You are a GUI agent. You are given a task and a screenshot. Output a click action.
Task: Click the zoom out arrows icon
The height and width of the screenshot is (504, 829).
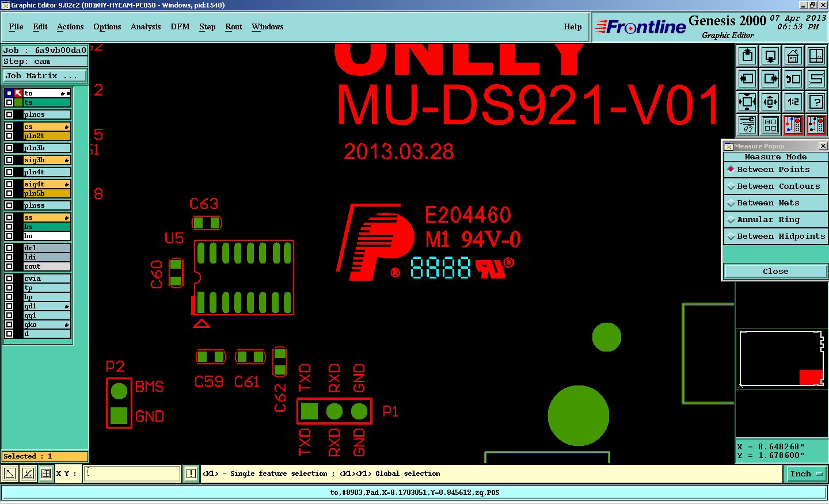click(x=770, y=102)
